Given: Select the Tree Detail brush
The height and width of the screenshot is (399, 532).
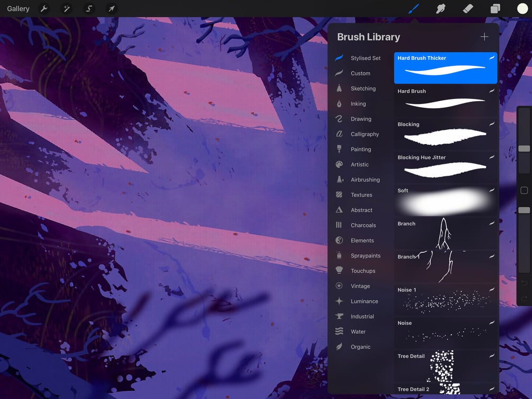Looking at the screenshot, I should [446, 366].
